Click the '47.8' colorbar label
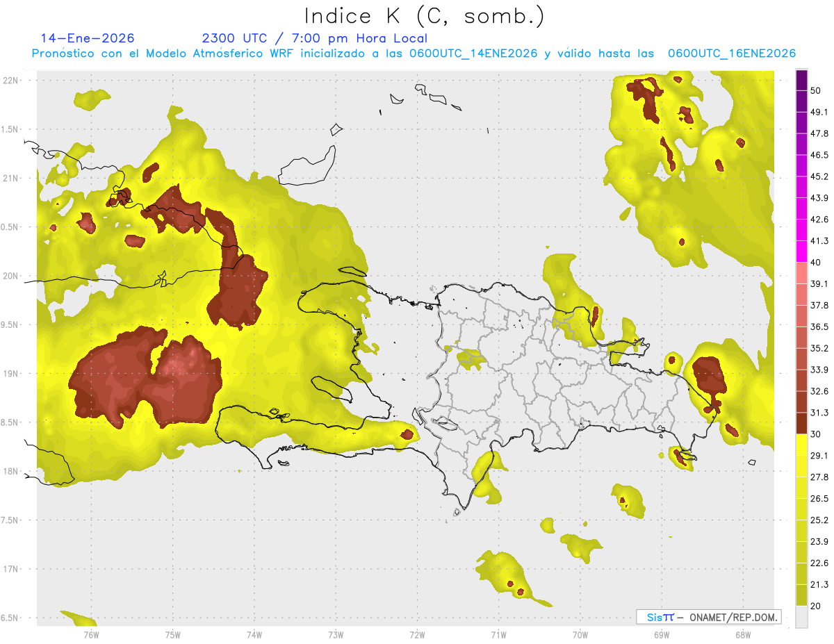 click(819, 133)
